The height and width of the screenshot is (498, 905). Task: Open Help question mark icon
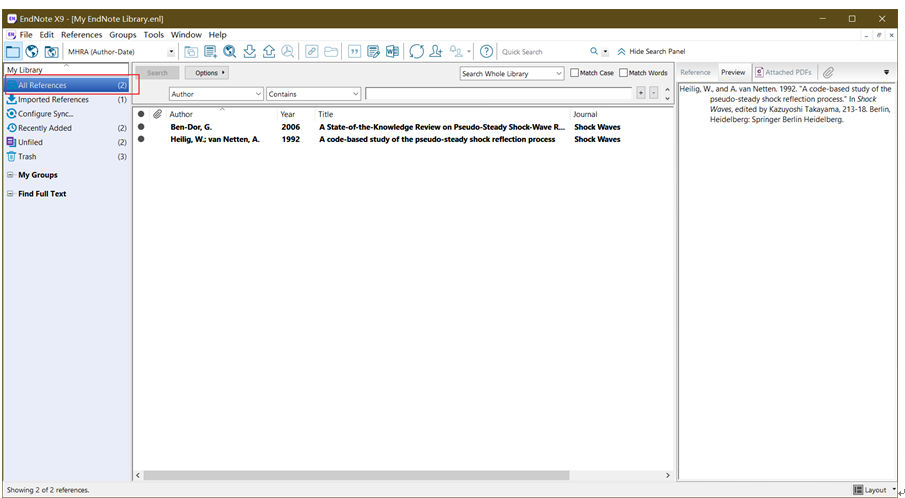(487, 52)
